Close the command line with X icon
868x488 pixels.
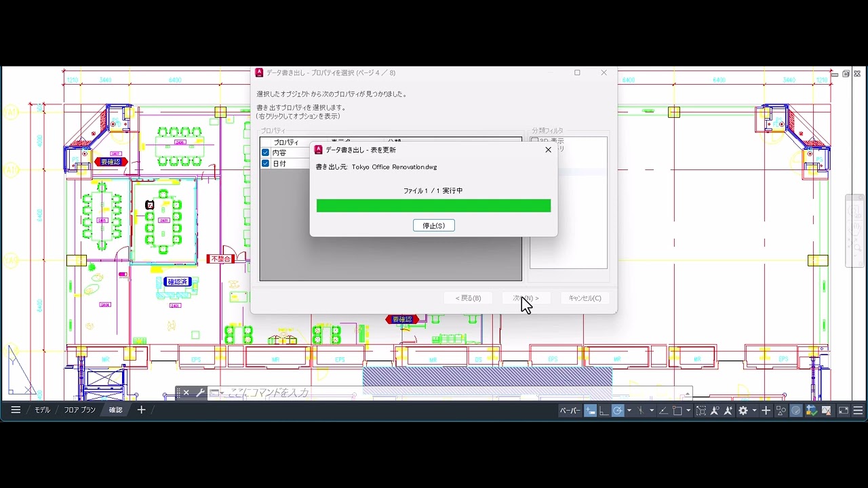click(x=186, y=392)
